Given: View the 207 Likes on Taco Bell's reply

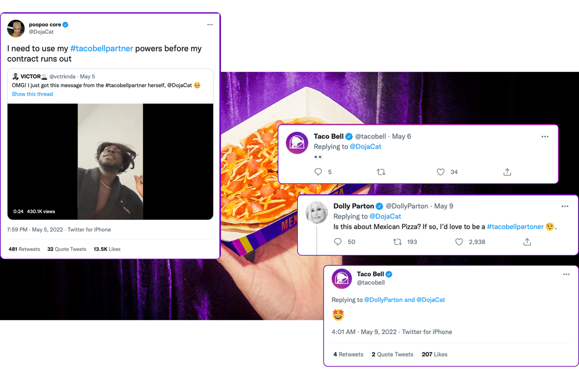Looking at the screenshot, I should [x=434, y=354].
